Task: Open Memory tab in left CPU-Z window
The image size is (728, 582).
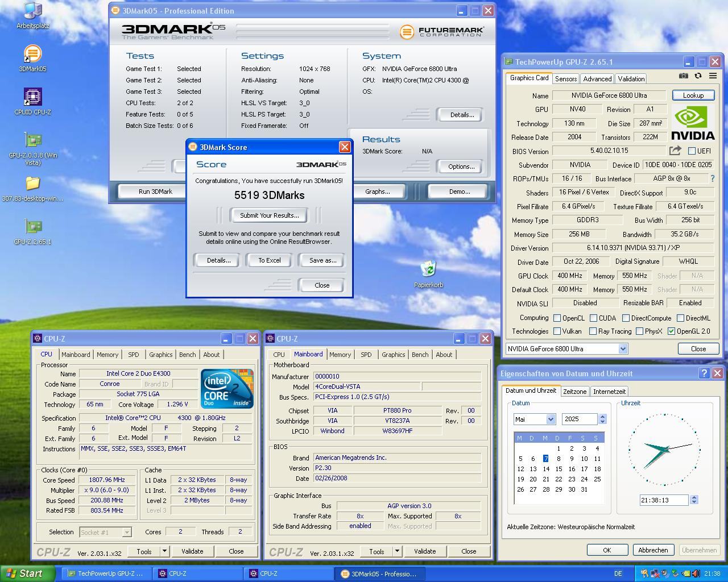Action: tap(107, 355)
